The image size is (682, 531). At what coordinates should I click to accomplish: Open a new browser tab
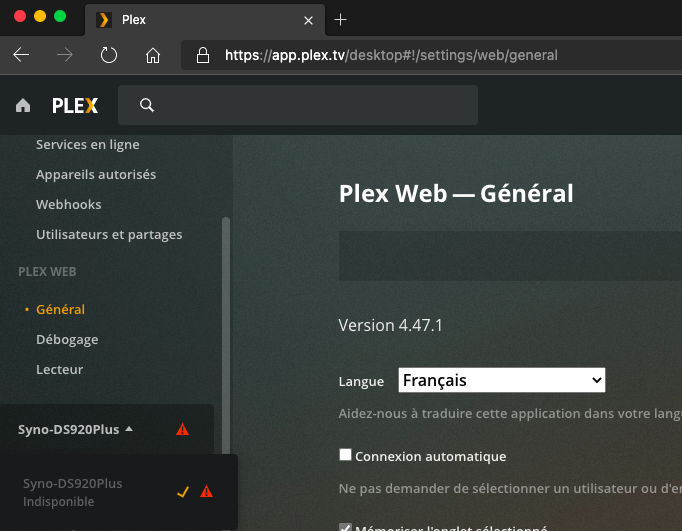(340, 20)
